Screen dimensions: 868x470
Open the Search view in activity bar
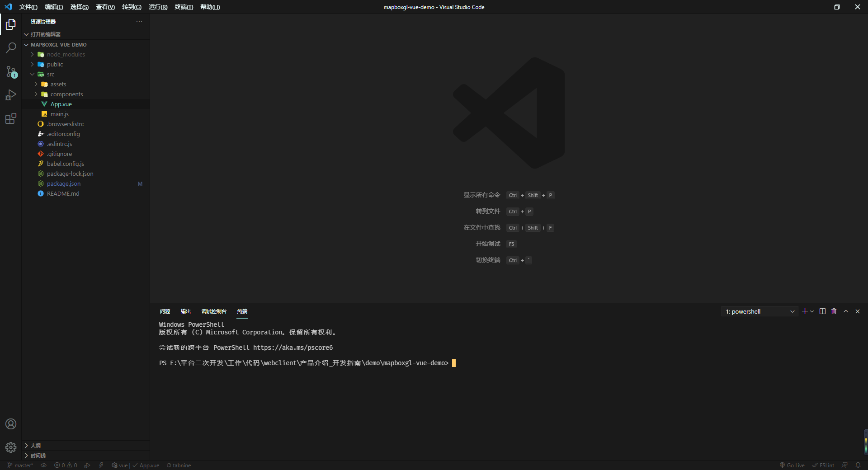point(11,48)
